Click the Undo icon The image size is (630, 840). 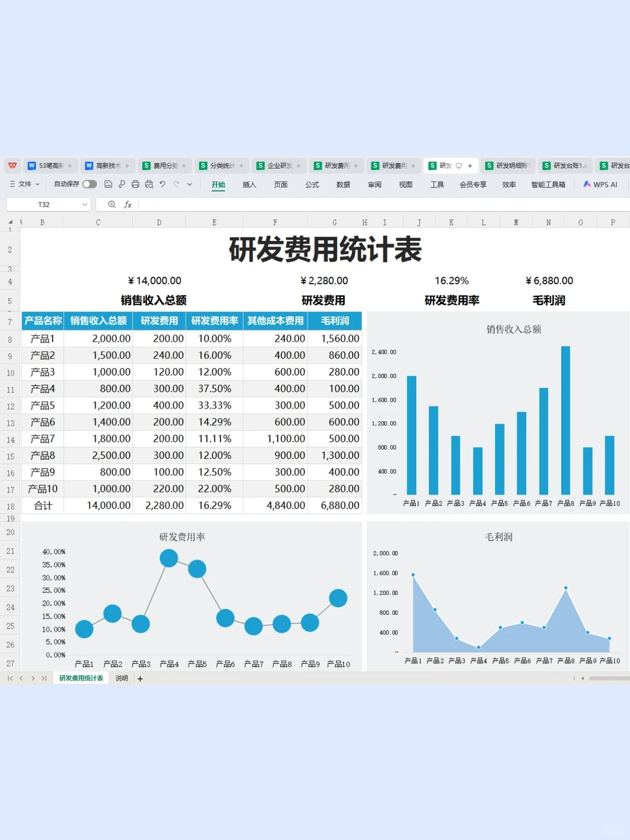(163, 184)
